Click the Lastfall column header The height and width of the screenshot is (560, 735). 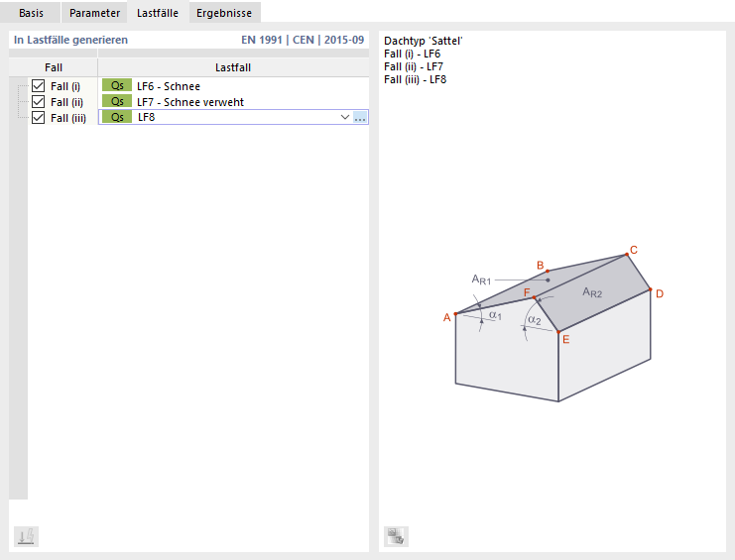[233, 67]
